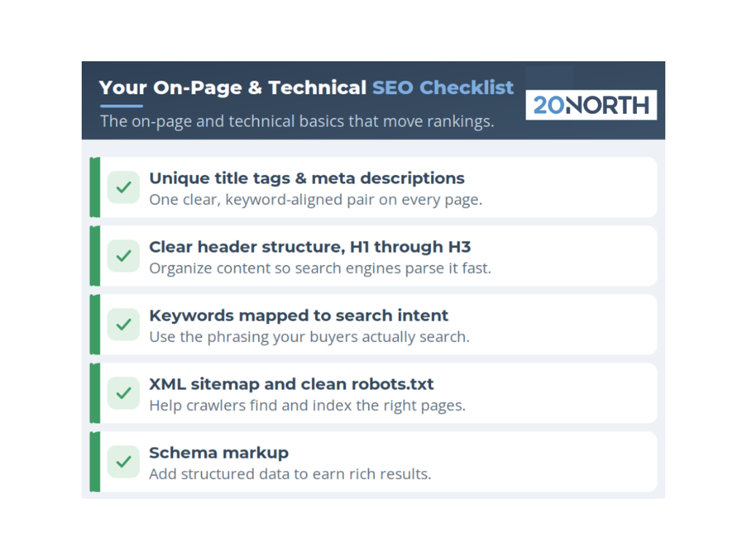Image resolution: width=747 pixels, height=560 pixels.
Task: Select the heading 'Your On-Page & Technical SEO Checklist'
Action: click(x=306, y=87)
